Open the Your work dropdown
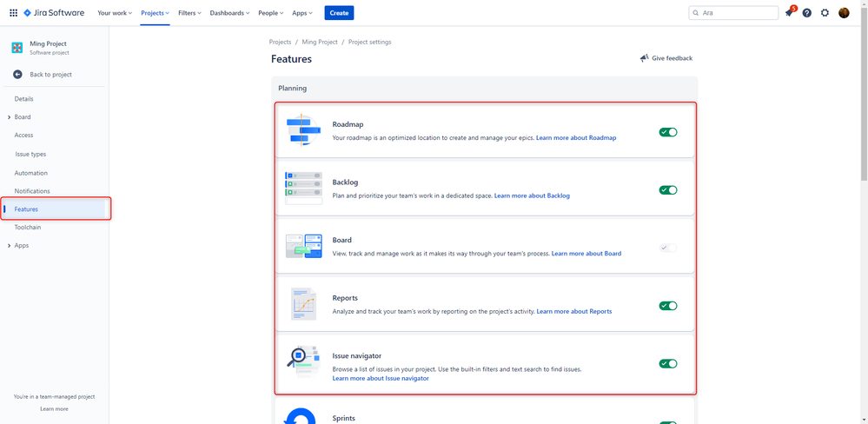Screen dimensions: 868x424 (x=115, y=13)
